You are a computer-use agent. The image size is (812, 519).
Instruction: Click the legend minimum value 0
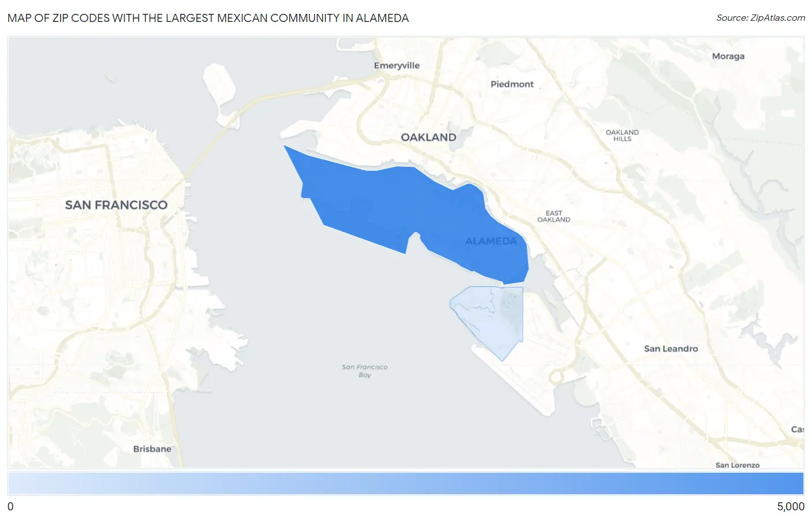click(x=10, y=506)
